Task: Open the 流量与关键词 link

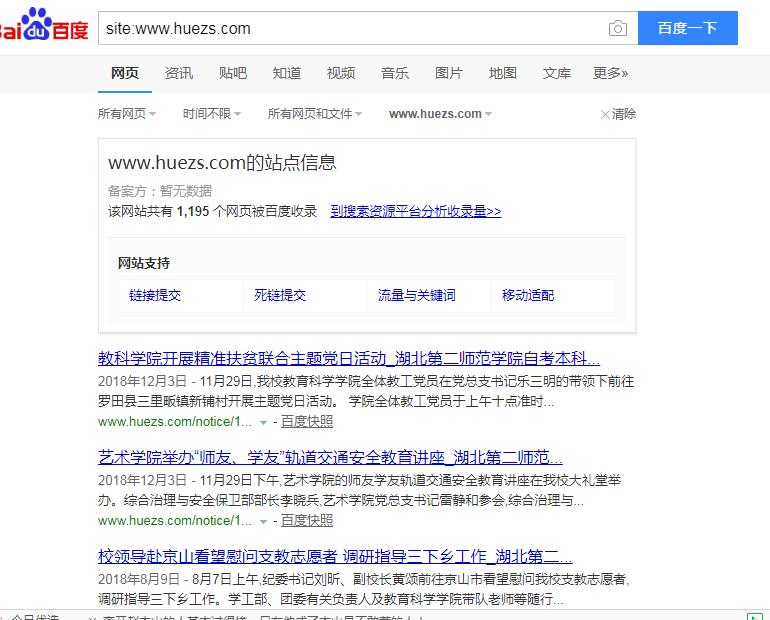Action: (417, 296)
